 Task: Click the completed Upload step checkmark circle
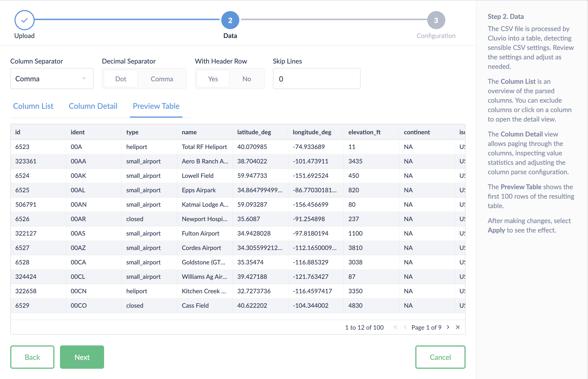[24, 20]
